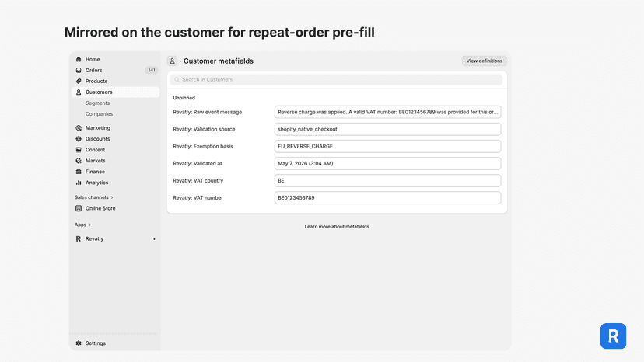Open Online Store sales channel

[100, 208]
